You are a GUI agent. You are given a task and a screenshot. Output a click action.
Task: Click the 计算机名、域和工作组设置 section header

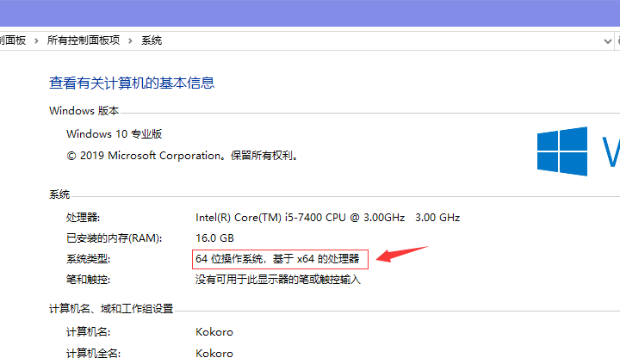[x=111, y=309]
